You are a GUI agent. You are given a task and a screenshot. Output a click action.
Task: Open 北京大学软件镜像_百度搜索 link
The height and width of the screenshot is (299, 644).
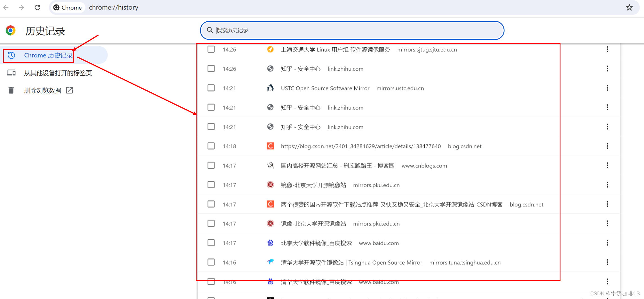pyautogui.click(x=316, y=243)
